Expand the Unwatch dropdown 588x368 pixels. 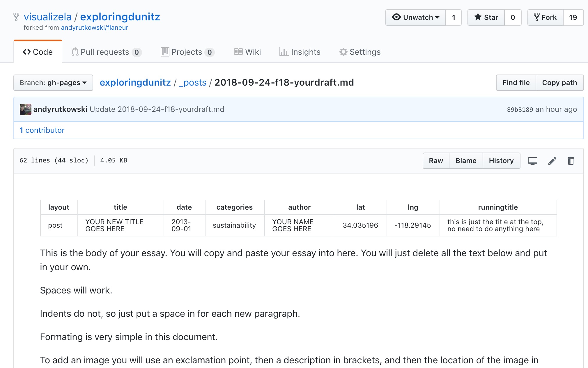[x=415, y=17]
